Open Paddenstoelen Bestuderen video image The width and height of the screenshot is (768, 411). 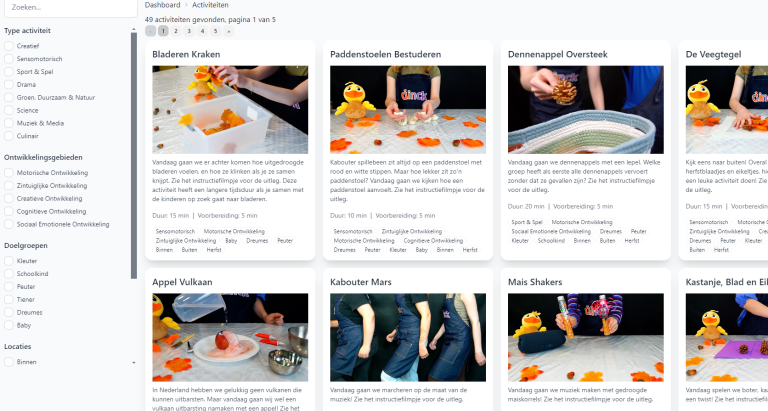point(408,110)
